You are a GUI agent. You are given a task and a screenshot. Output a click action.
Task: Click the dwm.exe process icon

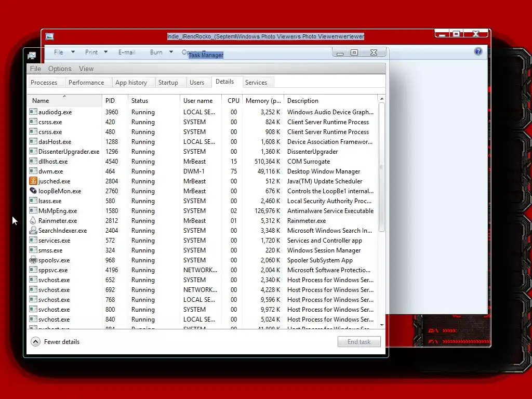33,171
